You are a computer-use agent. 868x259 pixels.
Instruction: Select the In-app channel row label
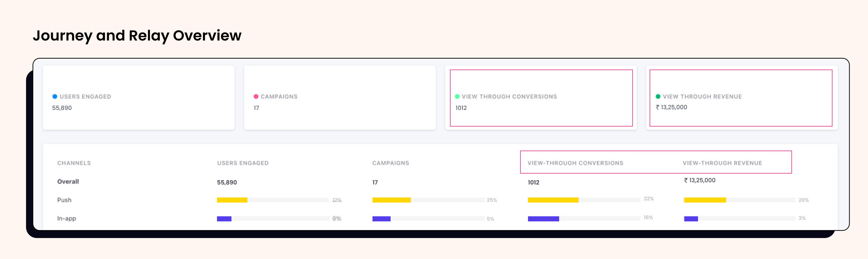67,218
